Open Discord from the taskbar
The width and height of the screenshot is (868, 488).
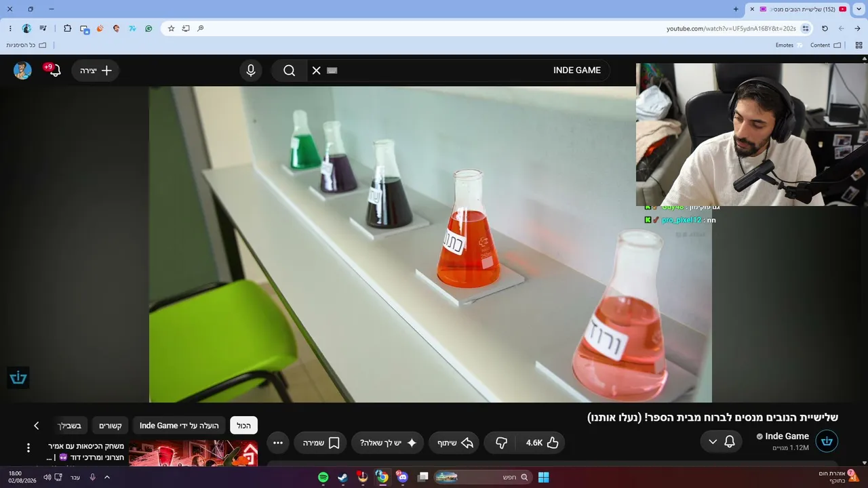tap(403, 477)
